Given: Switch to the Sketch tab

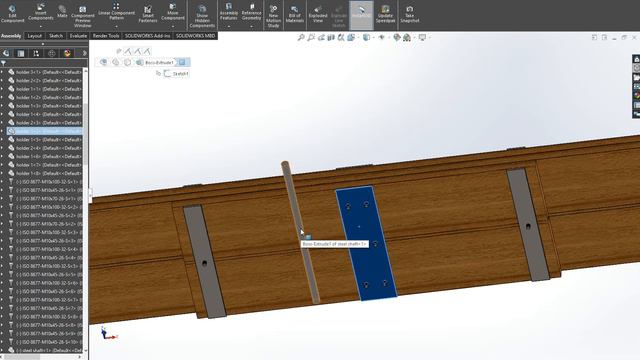Looking at the screenshot, I should pos(56,36).
